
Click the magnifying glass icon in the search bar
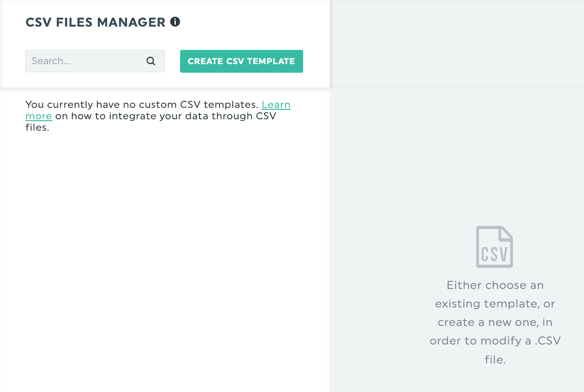151,61
